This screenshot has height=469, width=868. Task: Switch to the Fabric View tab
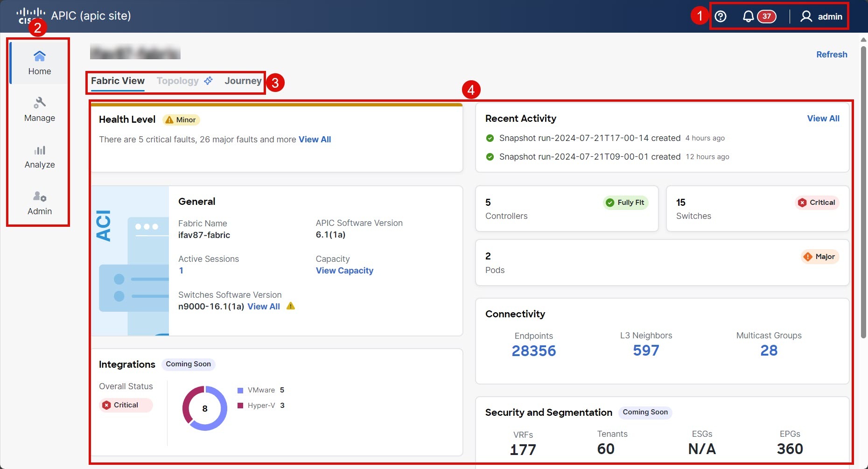pos(118,81)
